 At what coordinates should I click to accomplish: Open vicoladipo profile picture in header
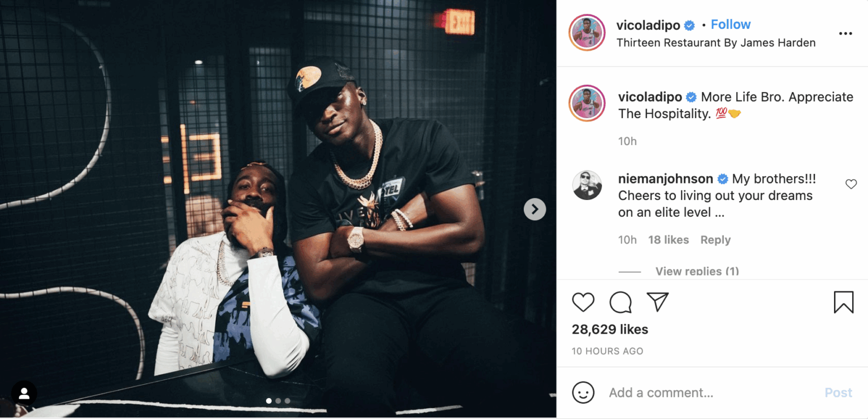[x=587, y=33]
